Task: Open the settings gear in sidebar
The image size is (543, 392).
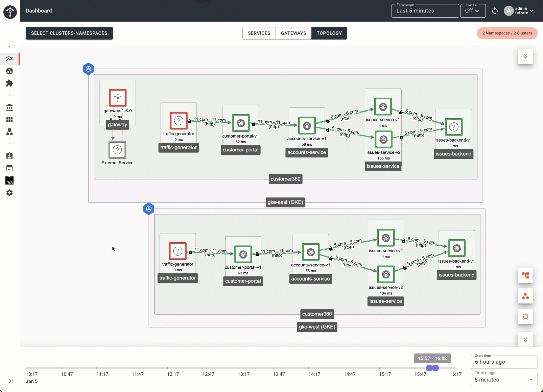Action: point(9,193)
